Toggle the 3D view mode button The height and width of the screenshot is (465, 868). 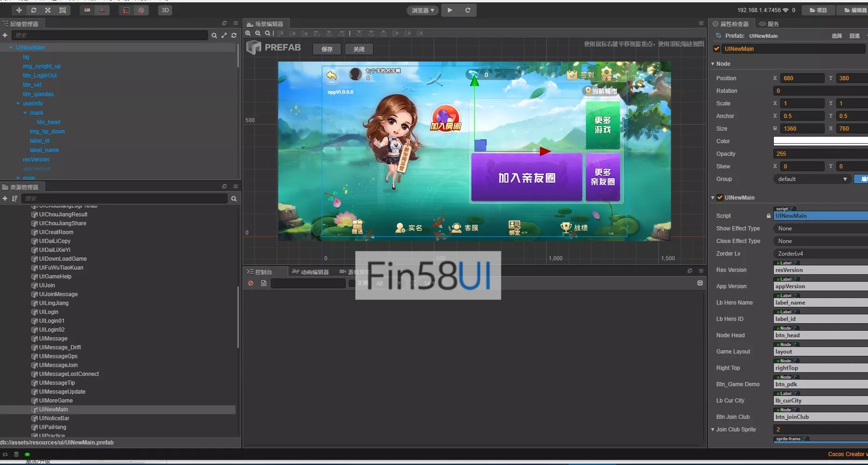pos(165,10)
